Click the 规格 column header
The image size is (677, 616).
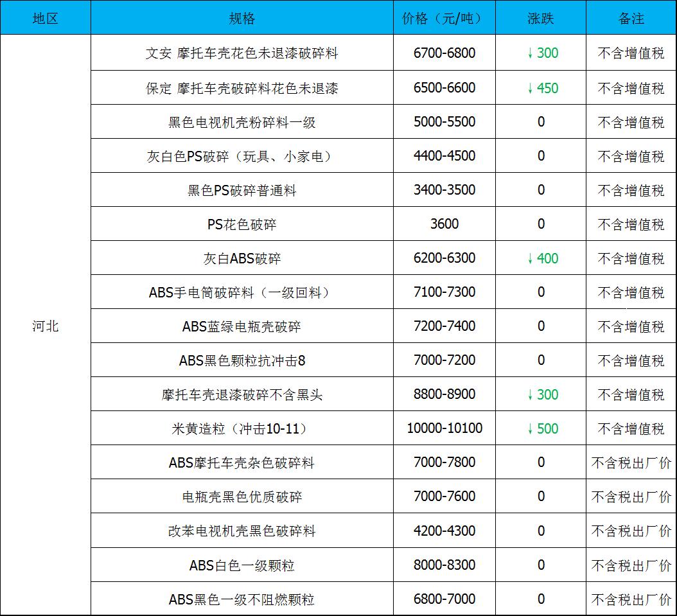pos(242,19)
